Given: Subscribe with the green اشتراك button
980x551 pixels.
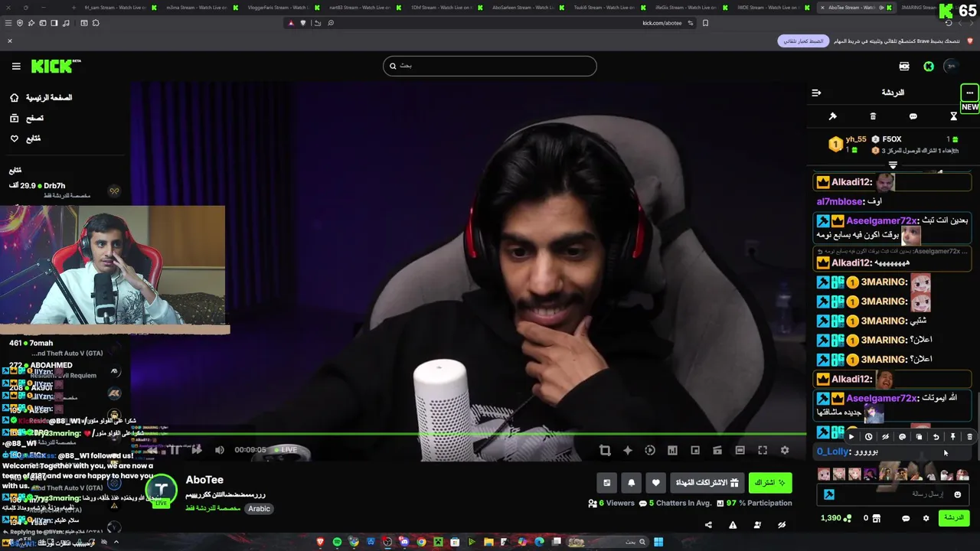Looking at the screenshot, I should (770, 483).
